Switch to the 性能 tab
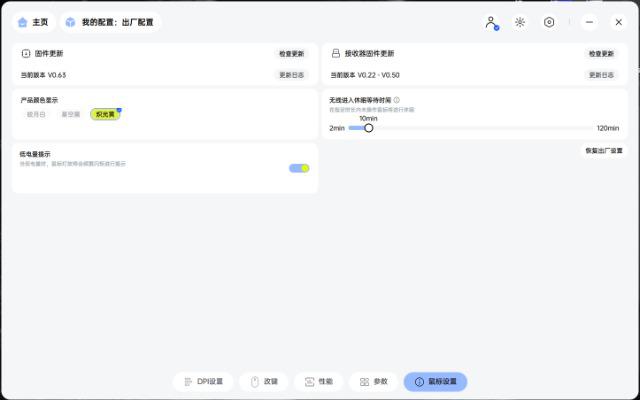Screen dimensions: 640x400 318,382
